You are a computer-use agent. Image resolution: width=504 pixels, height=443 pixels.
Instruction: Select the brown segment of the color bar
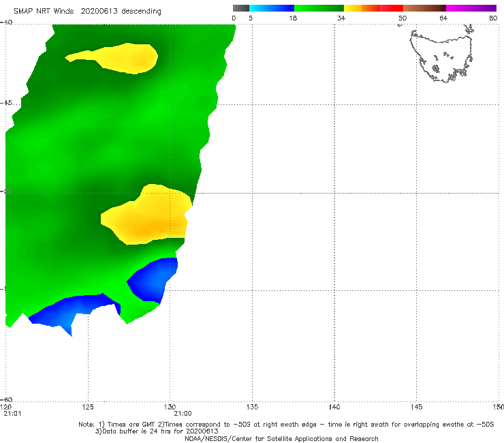pyautogui.click(x=424, y=8)
